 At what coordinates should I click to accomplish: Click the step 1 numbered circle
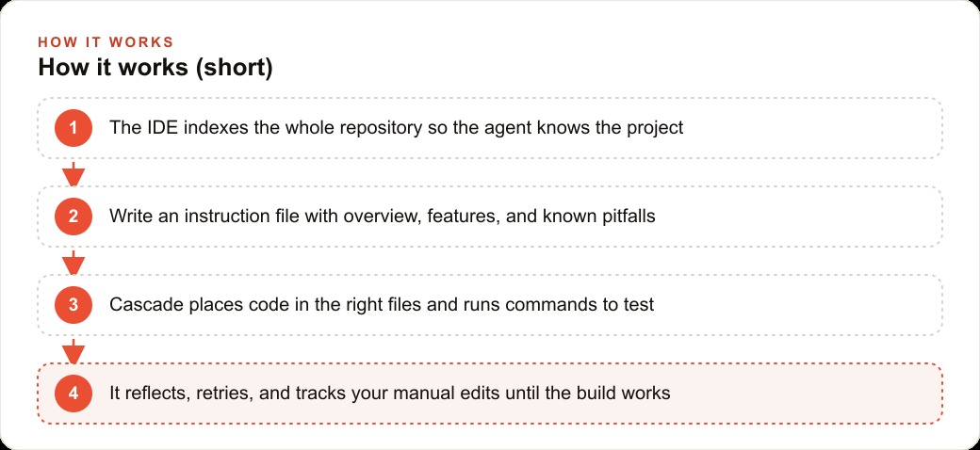tap(73, 128)
